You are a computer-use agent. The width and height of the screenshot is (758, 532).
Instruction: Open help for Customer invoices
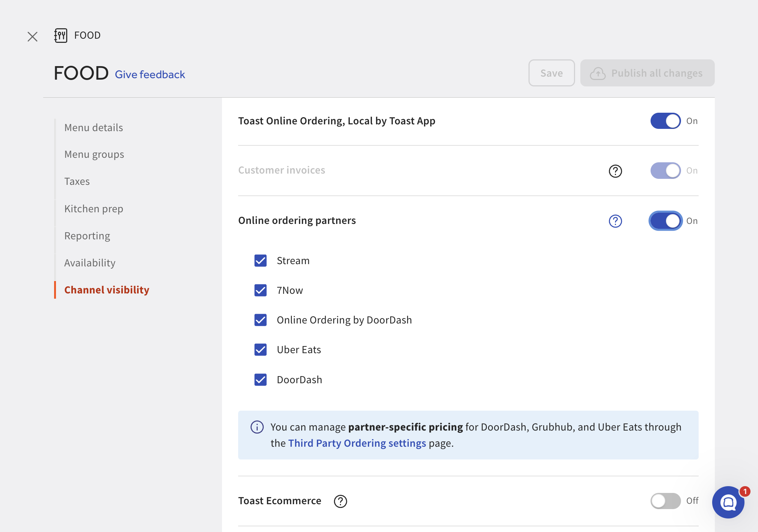[x=615, y=171]
